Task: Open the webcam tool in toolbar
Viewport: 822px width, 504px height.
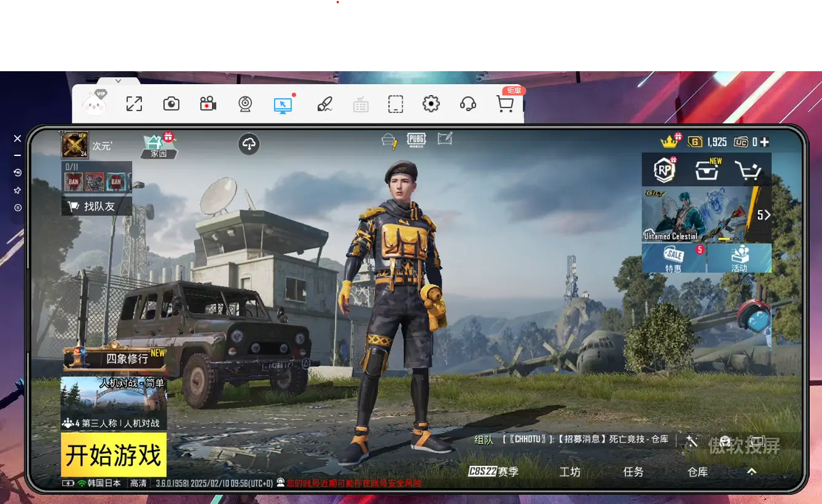Action: tap(245, 104)
